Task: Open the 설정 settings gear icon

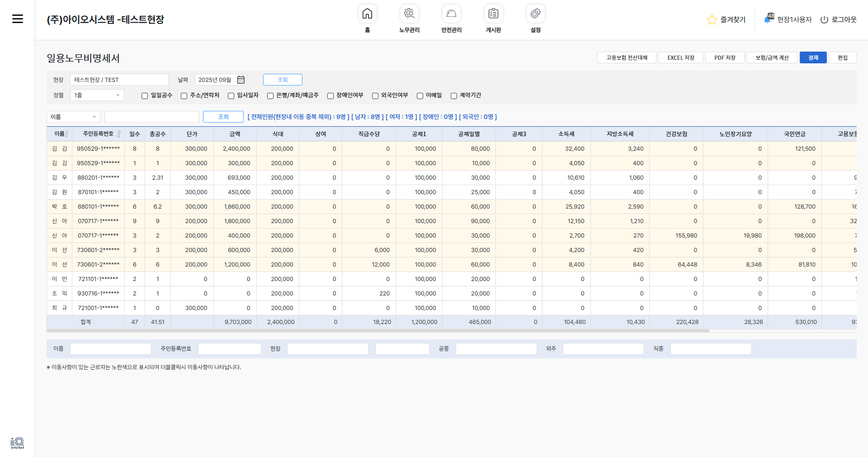Action: 535,14
